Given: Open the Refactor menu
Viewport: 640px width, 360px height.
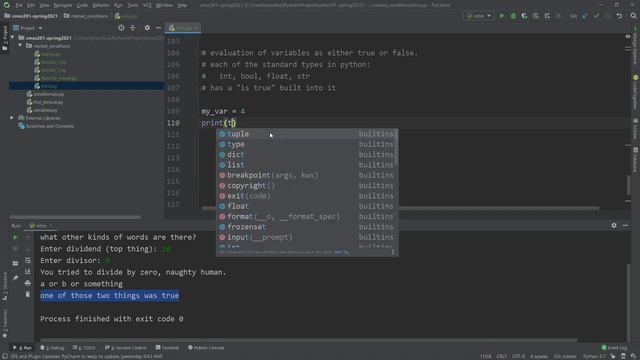Looking at the screenshot, I should coord(100,5).
